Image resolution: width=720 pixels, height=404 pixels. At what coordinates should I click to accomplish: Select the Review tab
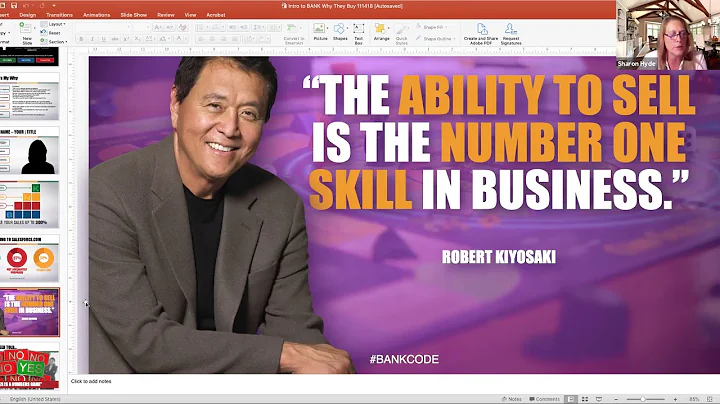(x=166, y=15)
